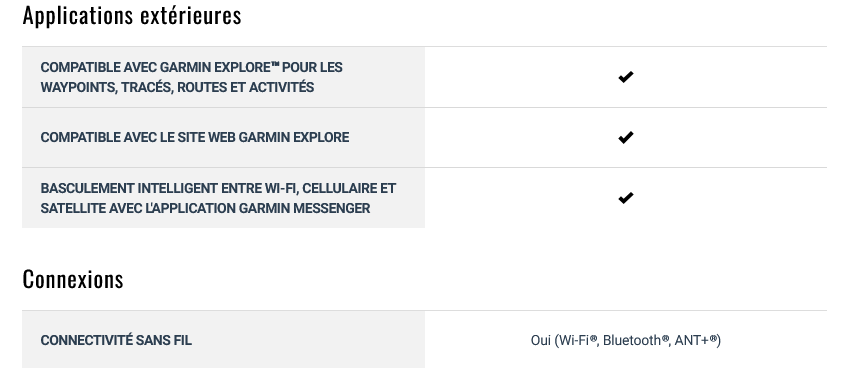Click the word Oui in the connectivity value
Viewport: 859px width, 380px height.
tap(541, 341)
